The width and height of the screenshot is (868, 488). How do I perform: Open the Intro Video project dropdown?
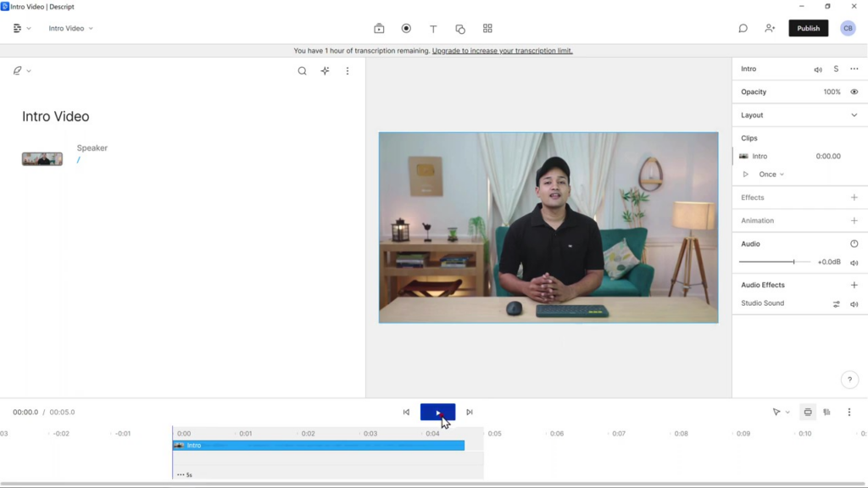[70, 28]
